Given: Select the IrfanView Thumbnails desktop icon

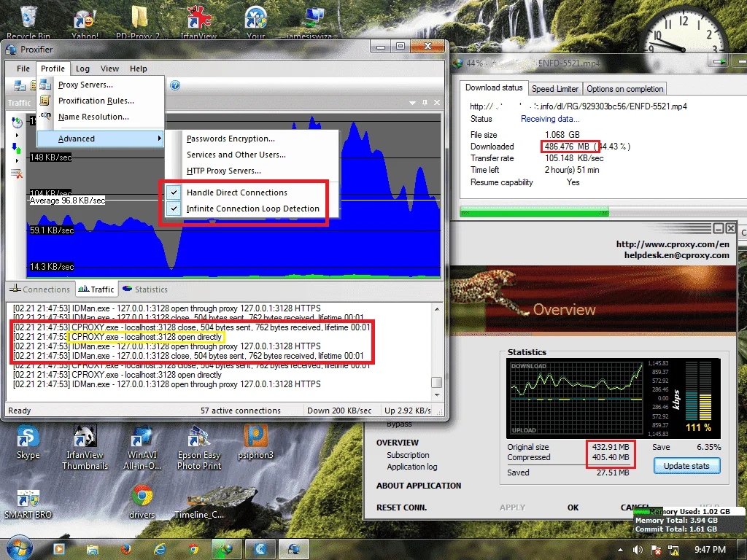Looking at the screenshot, I should coord(85,447).
